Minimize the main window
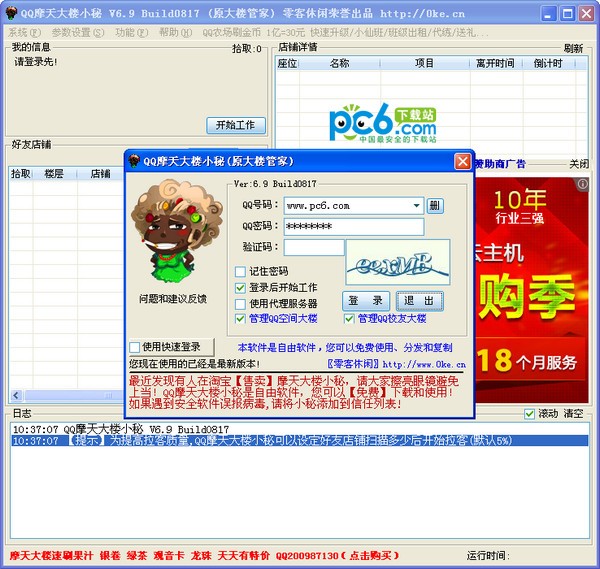Screen dimensions: 600x569 tap(548, 14)
